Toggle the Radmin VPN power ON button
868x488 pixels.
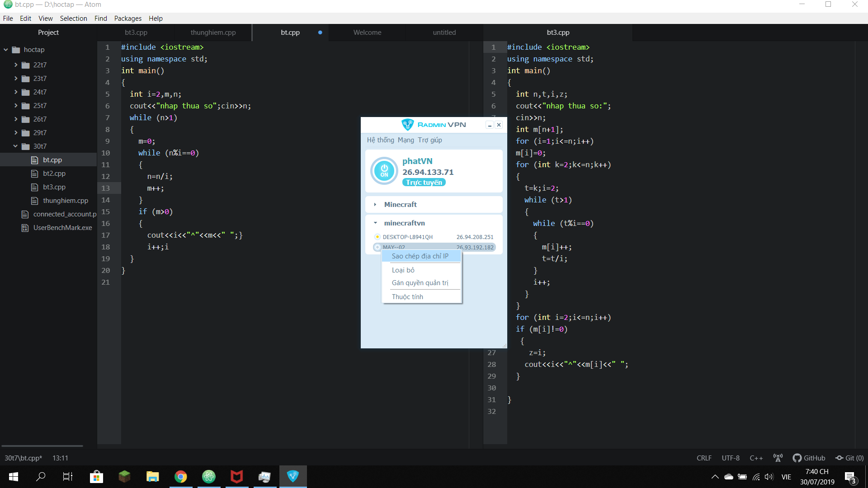(x=384, y=171)
